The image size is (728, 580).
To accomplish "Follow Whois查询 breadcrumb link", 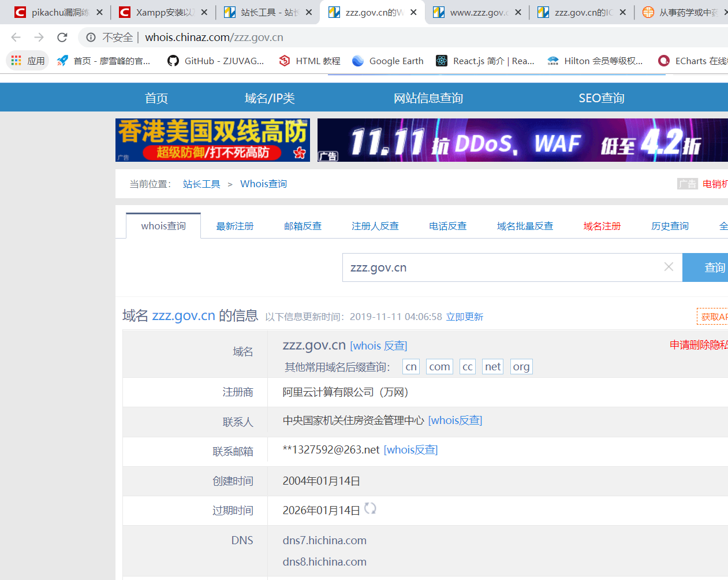I will (263, 184).
